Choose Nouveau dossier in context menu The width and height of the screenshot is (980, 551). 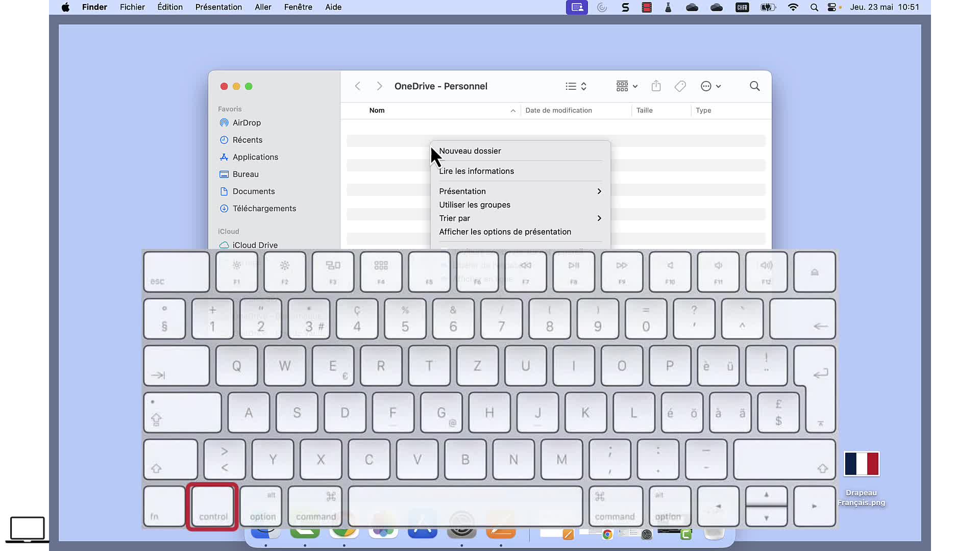470,151
